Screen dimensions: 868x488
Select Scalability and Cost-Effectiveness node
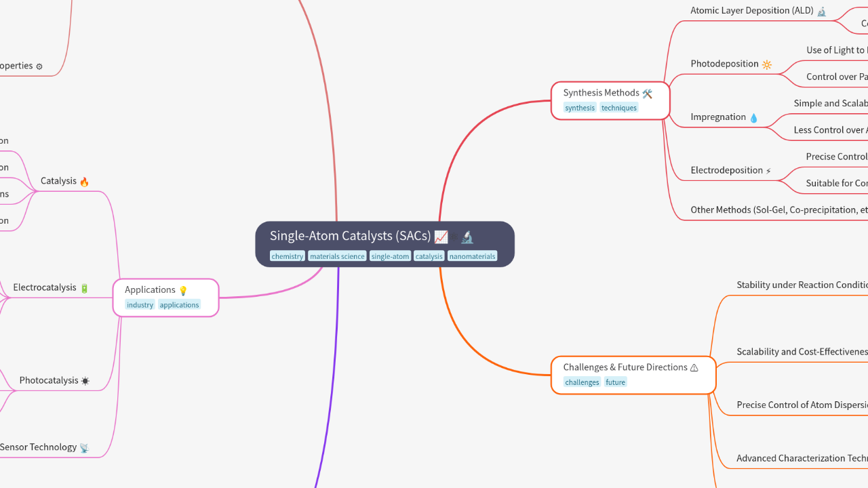point(802,352)
